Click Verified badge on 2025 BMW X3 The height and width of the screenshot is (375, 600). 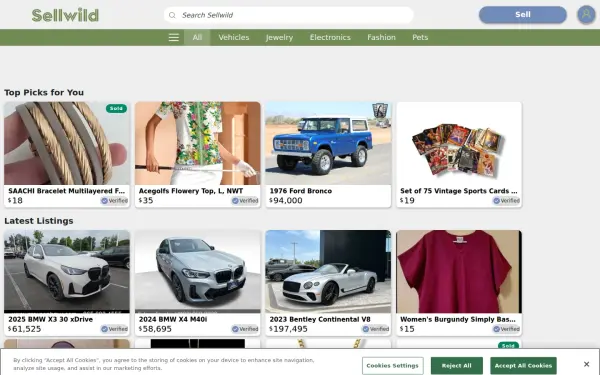tap(114, 329)
